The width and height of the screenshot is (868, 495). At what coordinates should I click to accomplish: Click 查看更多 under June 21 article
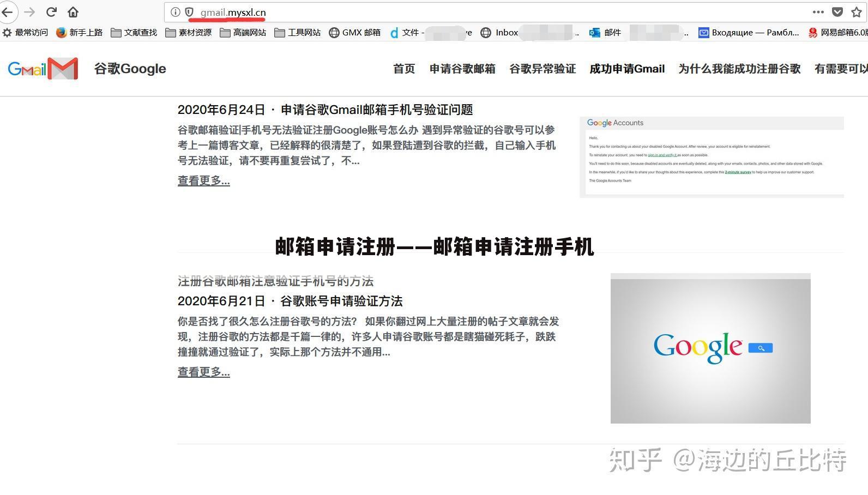coord(204,372)
